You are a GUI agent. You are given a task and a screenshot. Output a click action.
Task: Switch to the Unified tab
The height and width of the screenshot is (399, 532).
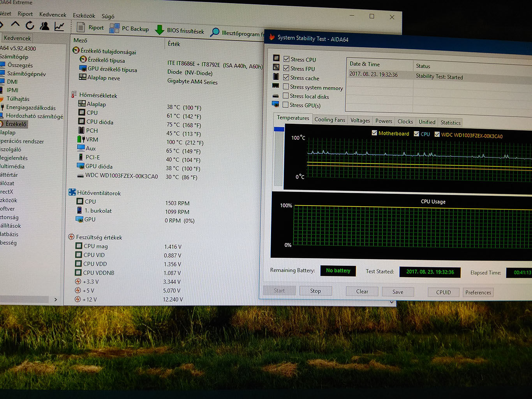427,122
